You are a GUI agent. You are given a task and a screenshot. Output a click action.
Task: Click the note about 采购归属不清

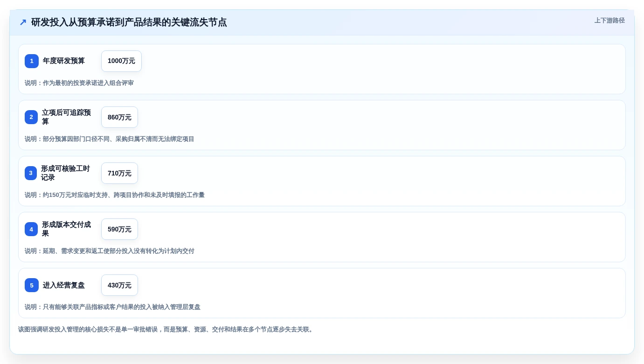110,139
